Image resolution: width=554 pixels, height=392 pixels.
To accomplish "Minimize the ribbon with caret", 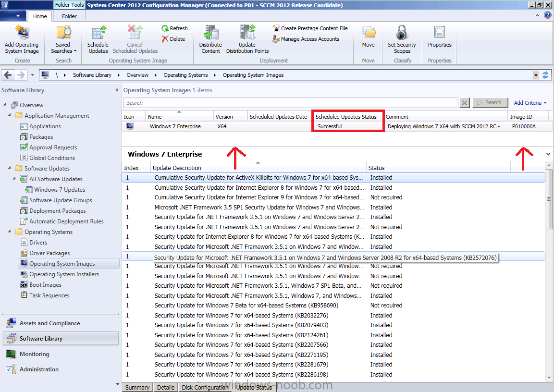I will 537,15.
